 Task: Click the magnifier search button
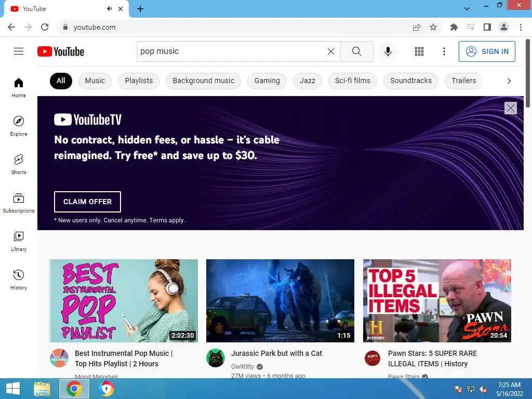pyautogui.click(x=356, y=51)
